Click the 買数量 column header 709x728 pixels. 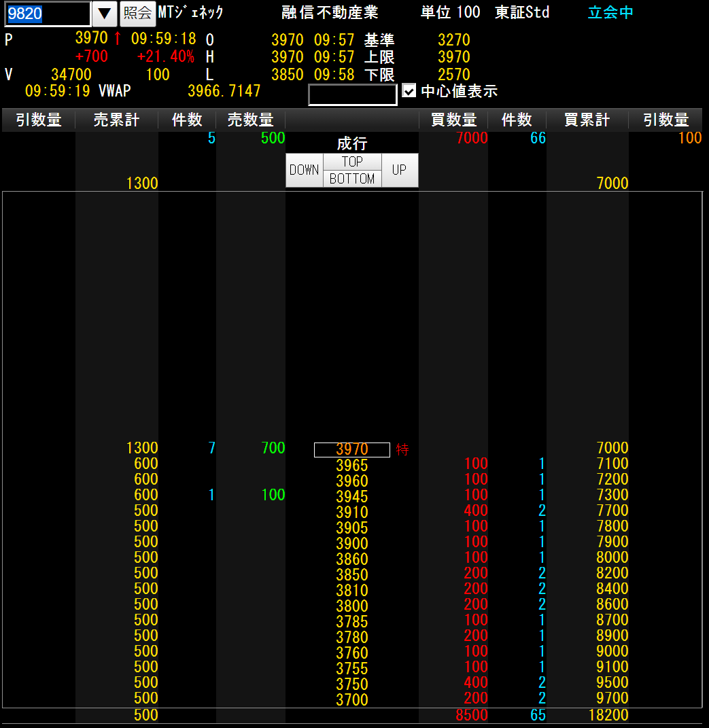[453, 120]
